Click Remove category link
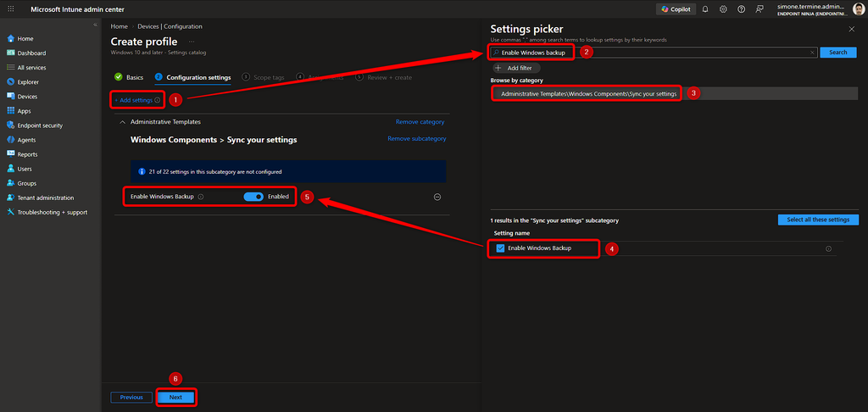This screenshot has height=412, width=868. click(420, 122)
